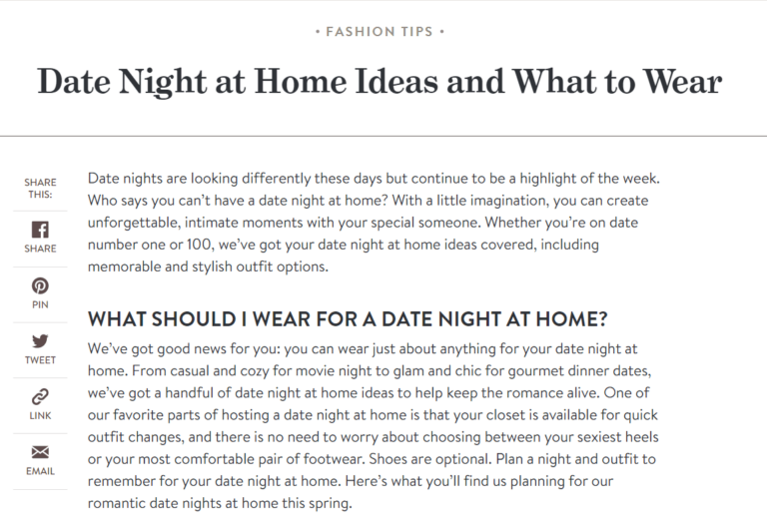767x532 pixels.
Task: Click the Facebook share icon
Action: tap(40, 230)
